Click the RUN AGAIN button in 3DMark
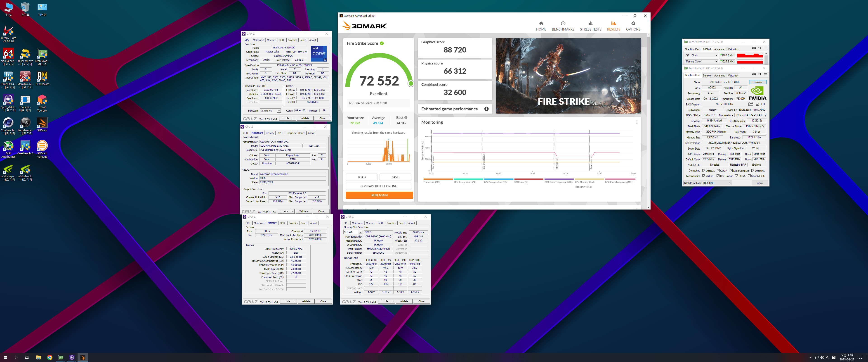The height and width of the screenshot is (362, 868). pos(379,195)
